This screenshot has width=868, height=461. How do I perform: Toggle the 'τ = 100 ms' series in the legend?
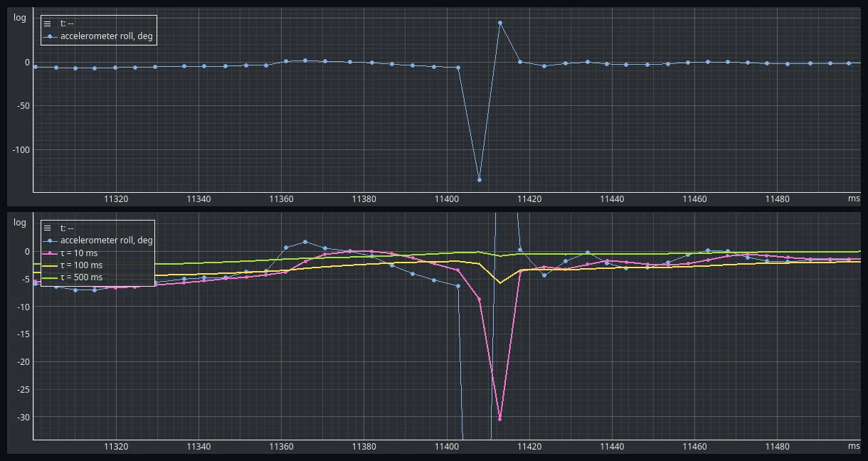tap(81, 265)
